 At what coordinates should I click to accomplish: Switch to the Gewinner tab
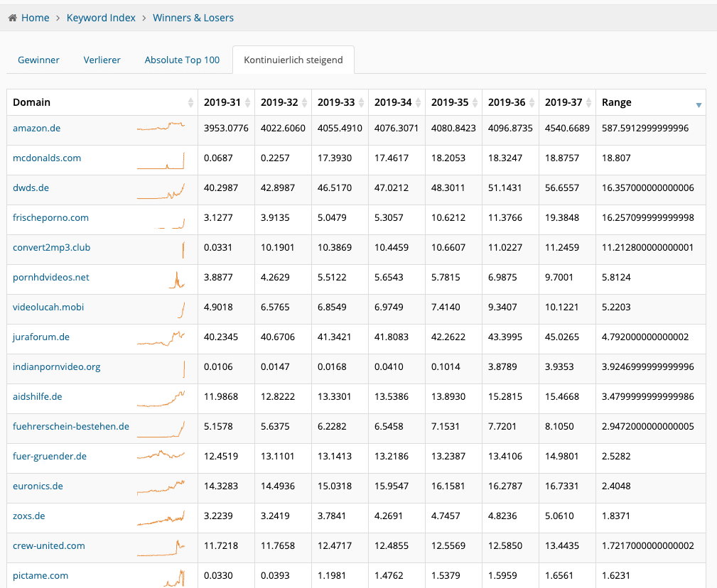click(x=38, y=60)
